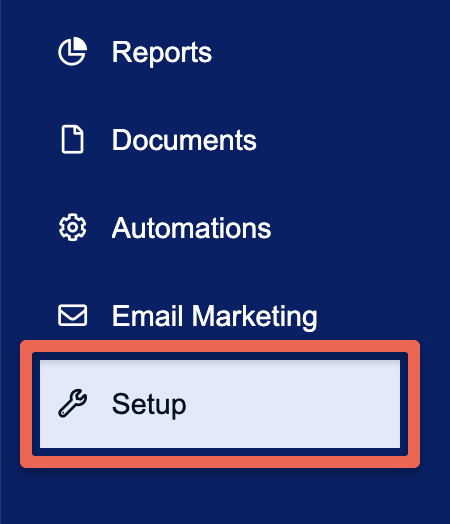Screen dimensions: 450x524
Task: Click empty space right of Setup label
Action: 294,404
